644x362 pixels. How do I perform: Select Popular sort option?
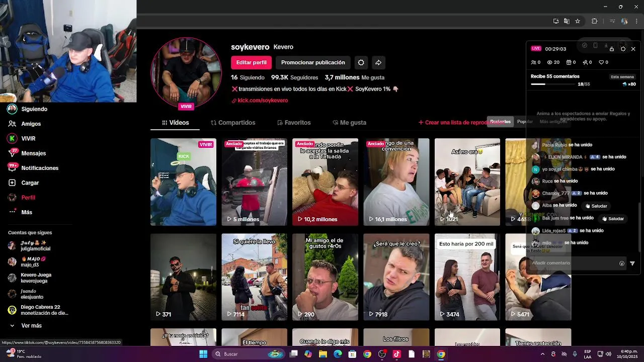(x=525, y=122)
